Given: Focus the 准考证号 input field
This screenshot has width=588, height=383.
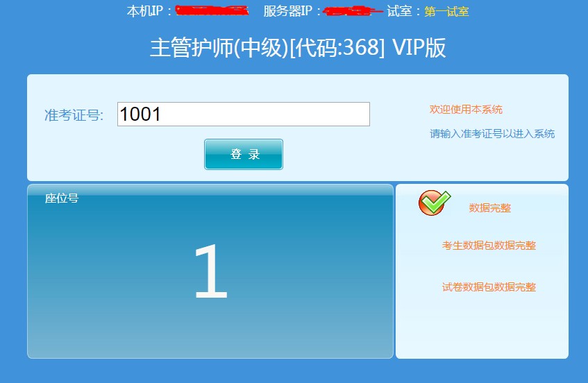Looking at the screenshot, I should point(244,114).
